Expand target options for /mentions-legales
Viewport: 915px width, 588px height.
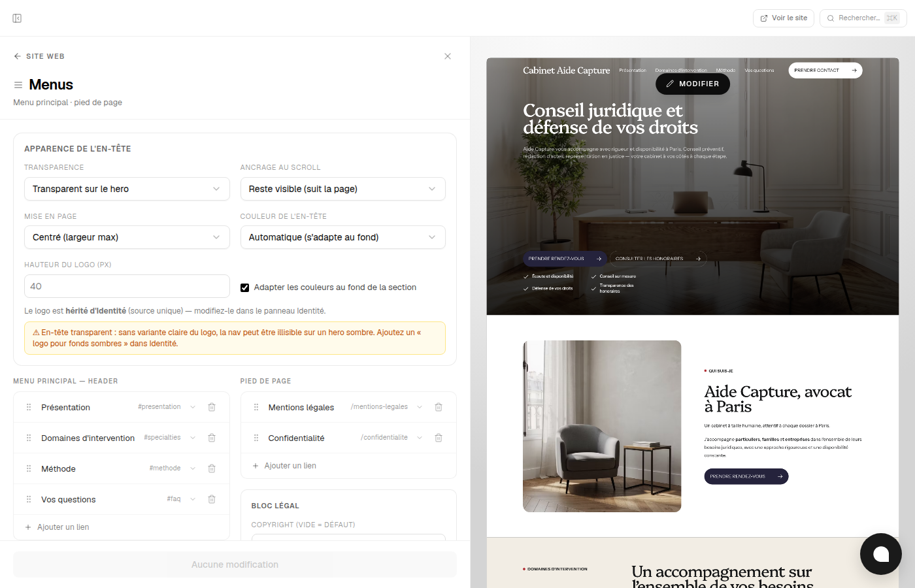click(420, 407)
